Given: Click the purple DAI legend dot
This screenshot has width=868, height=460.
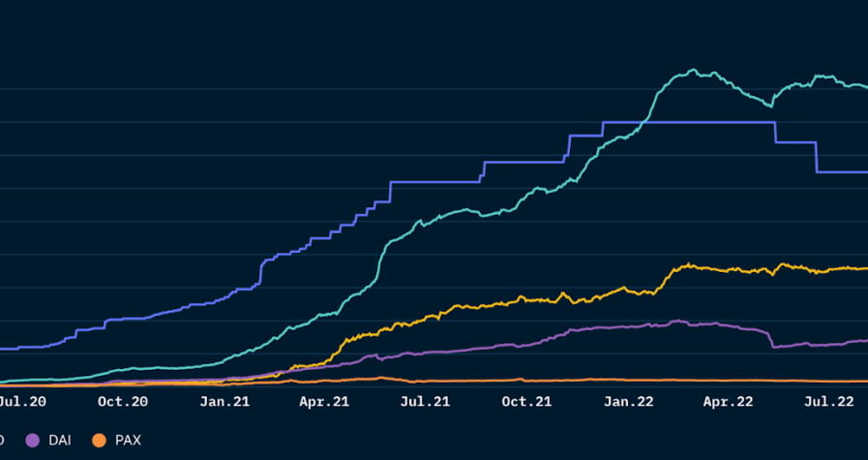Looking at the screenshot, I should tap(32, 441).
